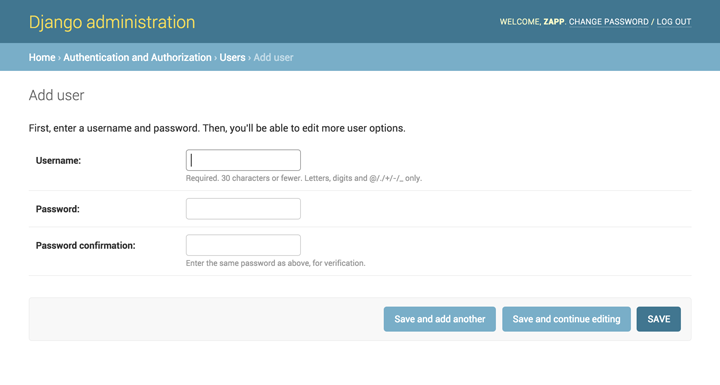Viewport: 720px width, 385px height.
Task: Select the Password confirmation input field
Action: pos(243,245)
